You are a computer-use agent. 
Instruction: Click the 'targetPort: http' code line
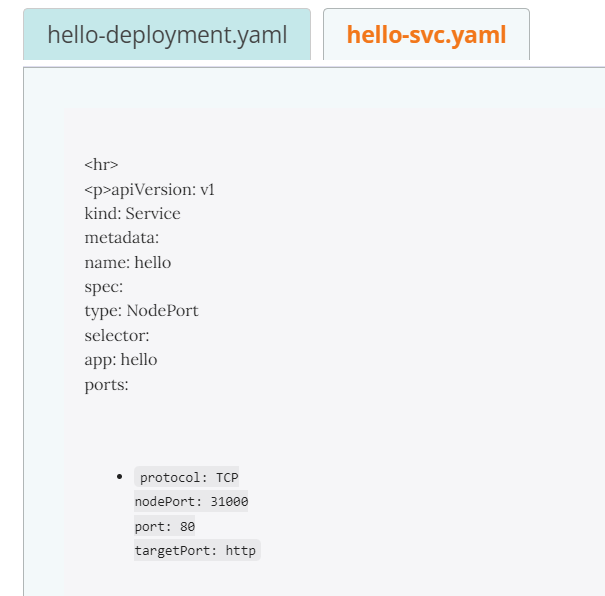pyautogui.click(x=197, y=550)
